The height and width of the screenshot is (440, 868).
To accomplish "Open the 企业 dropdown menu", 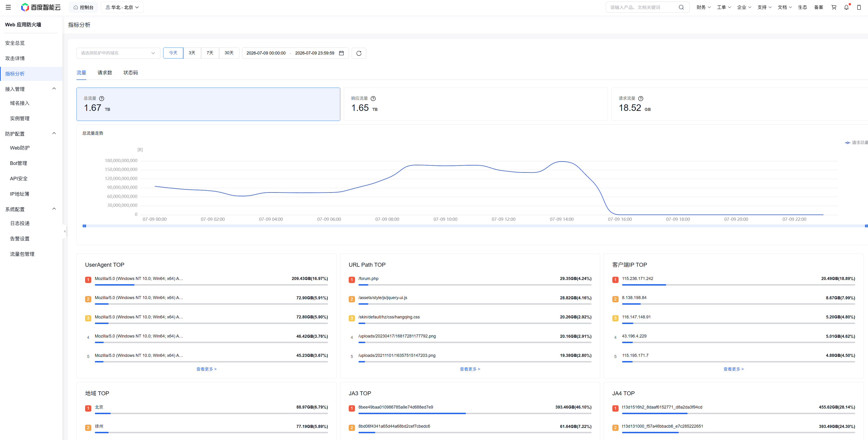I will coord(744,7).
